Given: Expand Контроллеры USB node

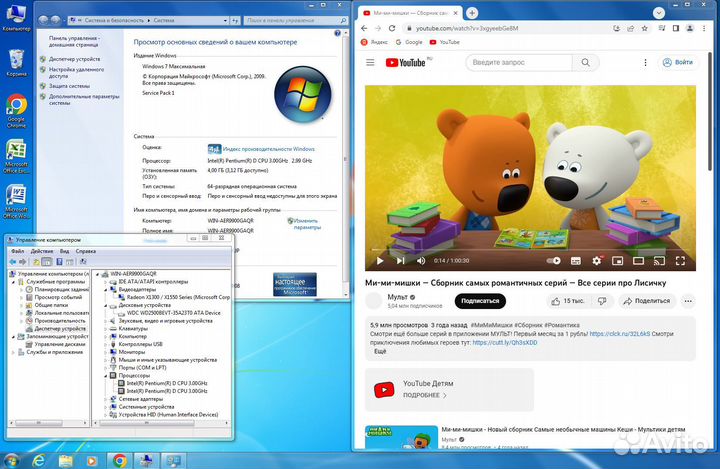Looking at the screenshot, I should click(106, 345).
